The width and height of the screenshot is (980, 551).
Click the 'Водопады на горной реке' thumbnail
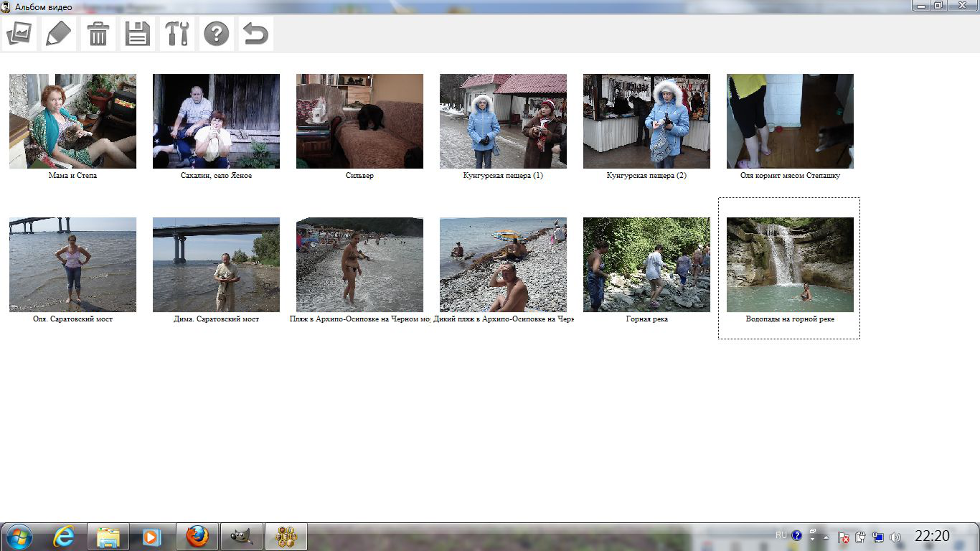coord(790,265)
